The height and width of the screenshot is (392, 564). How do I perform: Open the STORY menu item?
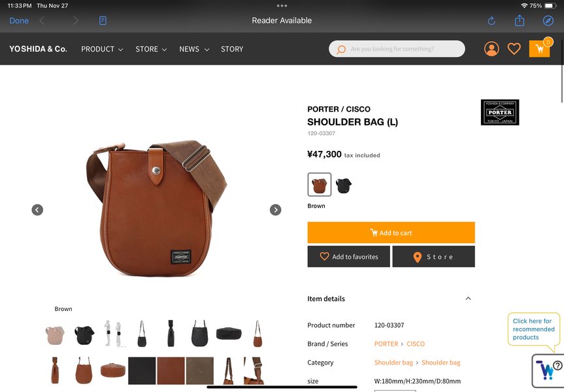pyautogui.click(x=232, y=49)
